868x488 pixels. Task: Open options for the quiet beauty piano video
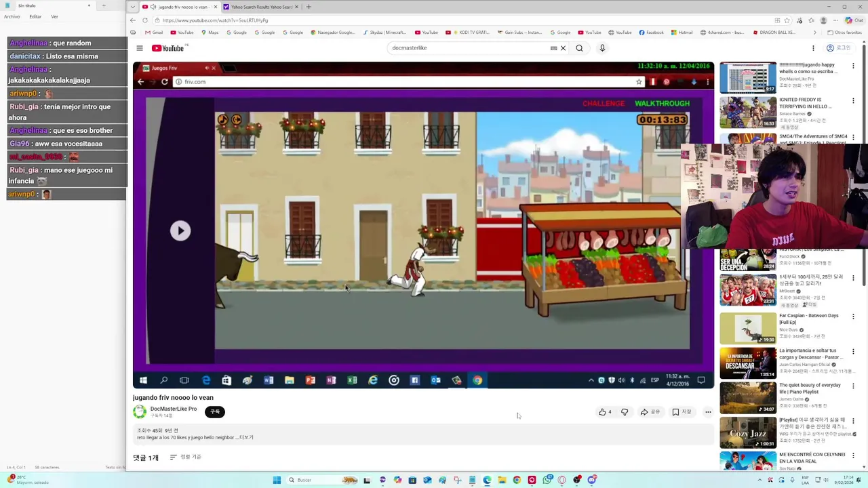[853, 386]
